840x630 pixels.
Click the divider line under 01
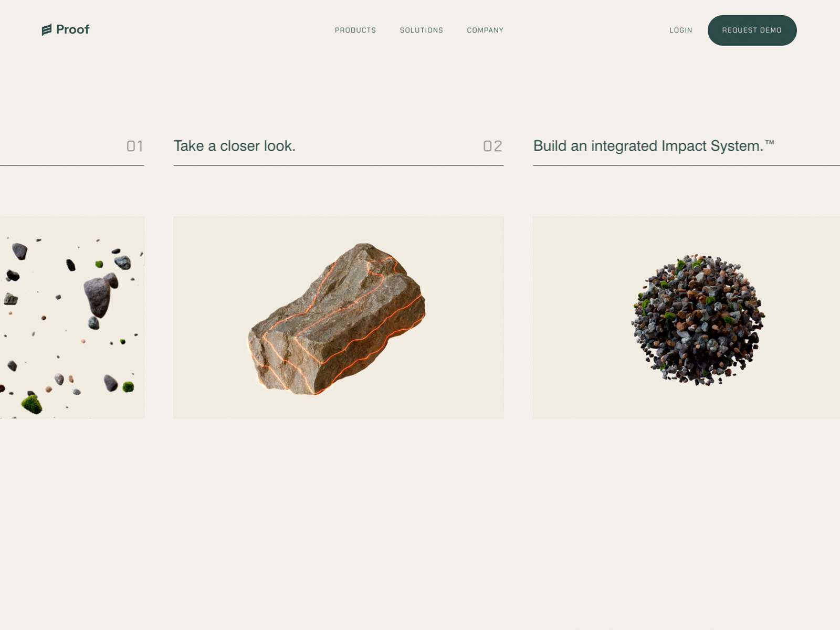(x=72, y=165)
